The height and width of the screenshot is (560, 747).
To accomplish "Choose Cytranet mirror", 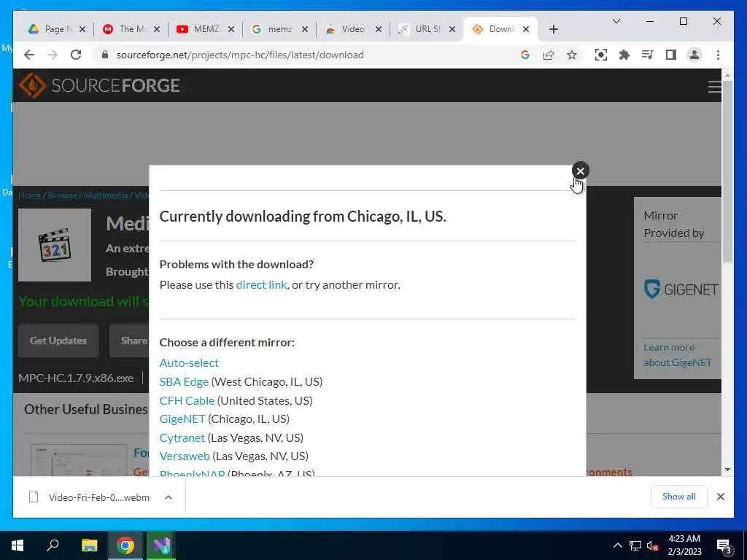I will point(182,437).
